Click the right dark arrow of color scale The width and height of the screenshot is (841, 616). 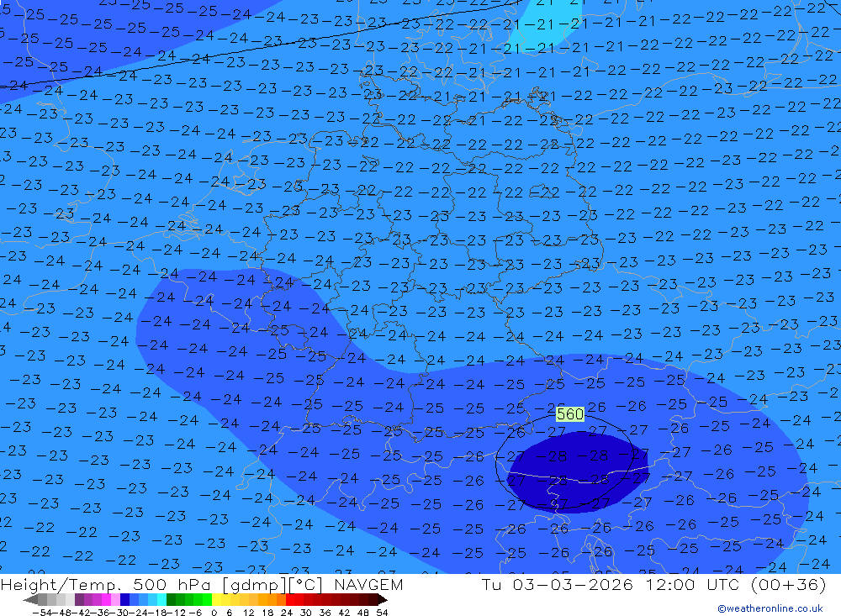click(383, 600)
